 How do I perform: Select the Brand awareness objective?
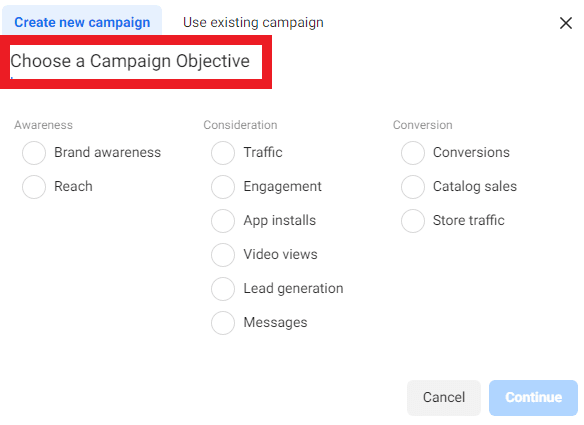pyautogui.click(x=34, y=153)
